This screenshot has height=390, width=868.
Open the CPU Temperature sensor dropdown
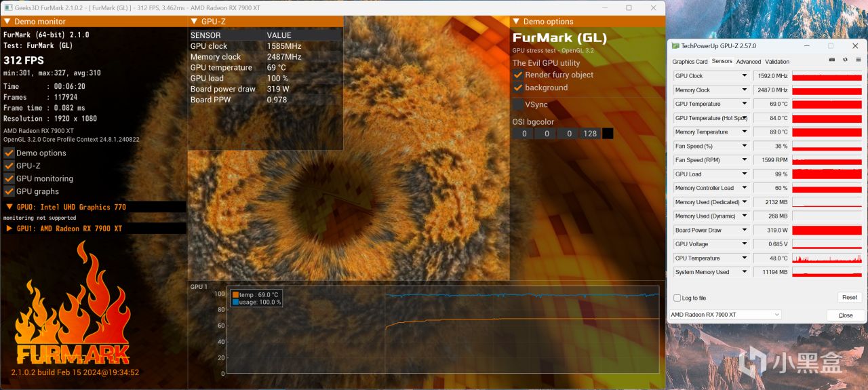(x=745, y=258)
